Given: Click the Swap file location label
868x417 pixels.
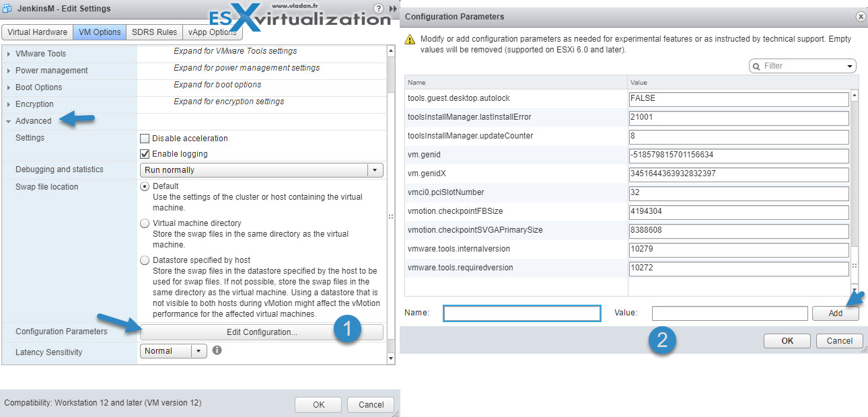Looking at the screenshot, I should (x=47, y=187).
